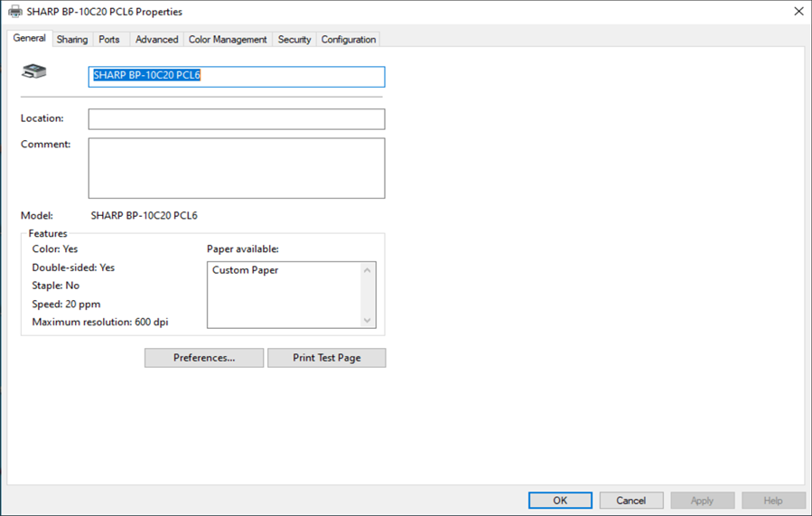Screen dimensions: 812x516
Task: Switch to the Advanced tab
Action: pos(156,40)
